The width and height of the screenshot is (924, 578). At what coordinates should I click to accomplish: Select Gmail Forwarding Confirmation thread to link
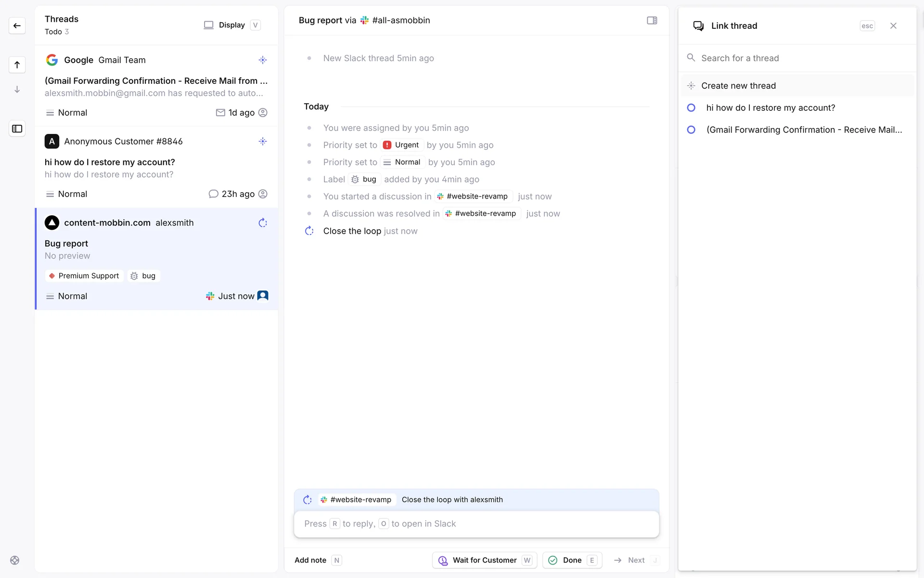point(804,130)
